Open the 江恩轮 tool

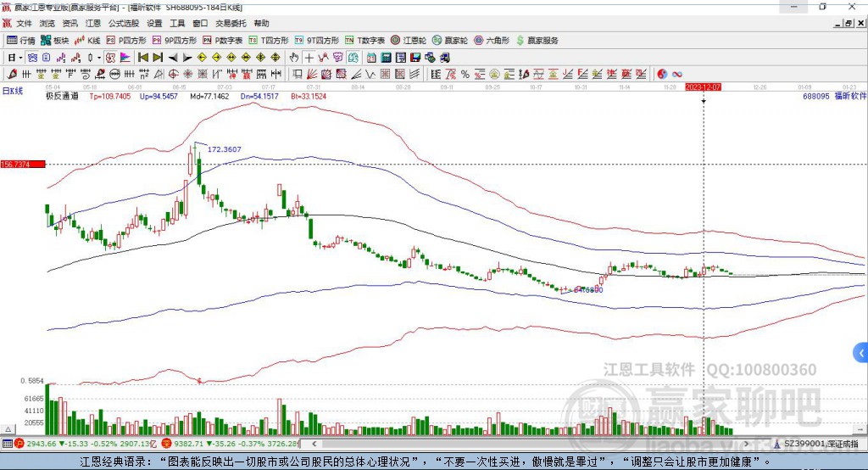coord(409,41)
